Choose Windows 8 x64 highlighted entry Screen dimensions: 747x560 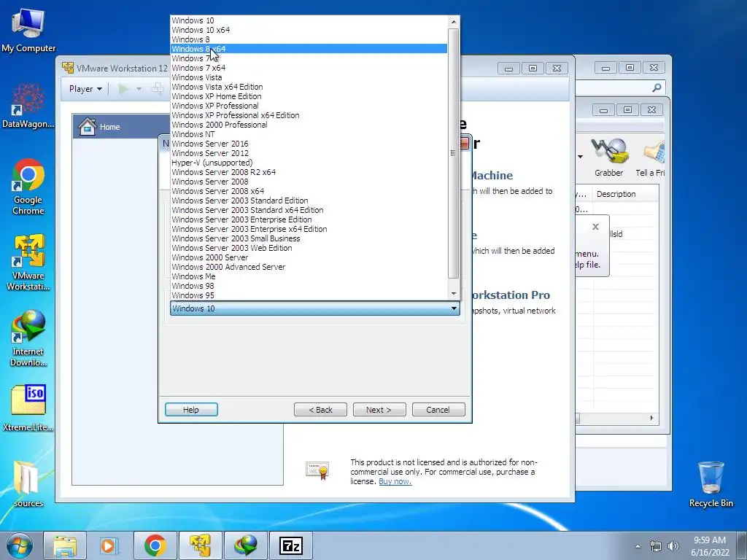(309, 49)
